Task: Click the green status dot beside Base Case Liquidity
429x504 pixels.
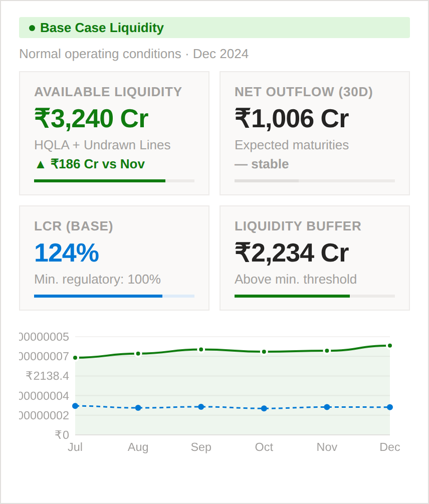Action: click(32, 28)
